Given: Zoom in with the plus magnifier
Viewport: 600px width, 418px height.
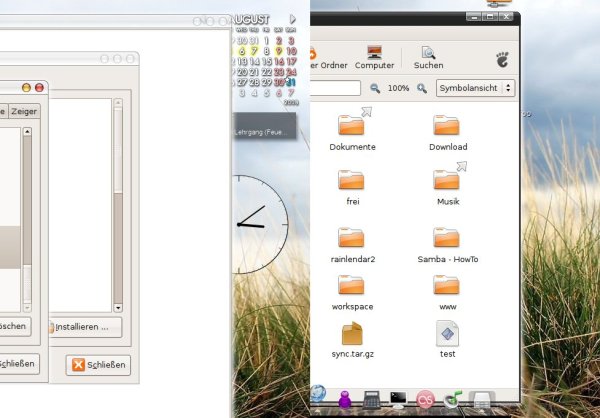Looking at the screenshot, I should (422, 88).
